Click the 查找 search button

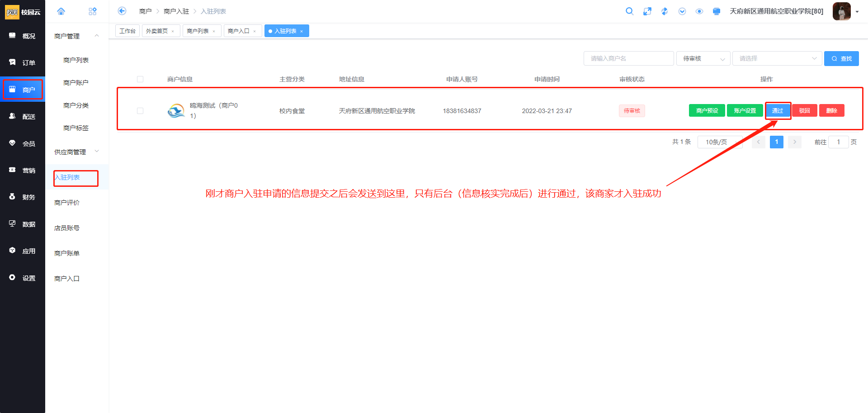841,58
